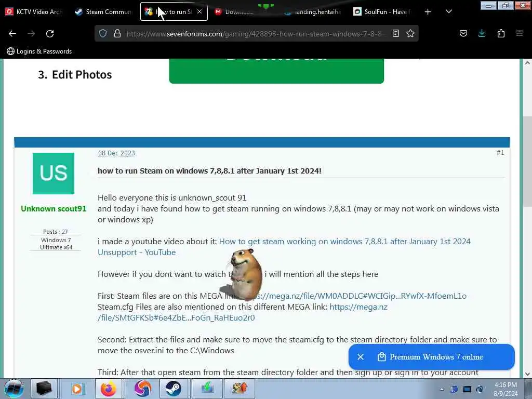Show hidden tray icons arrow
Screen dimensions: 532x399
[x=442, y=389]
